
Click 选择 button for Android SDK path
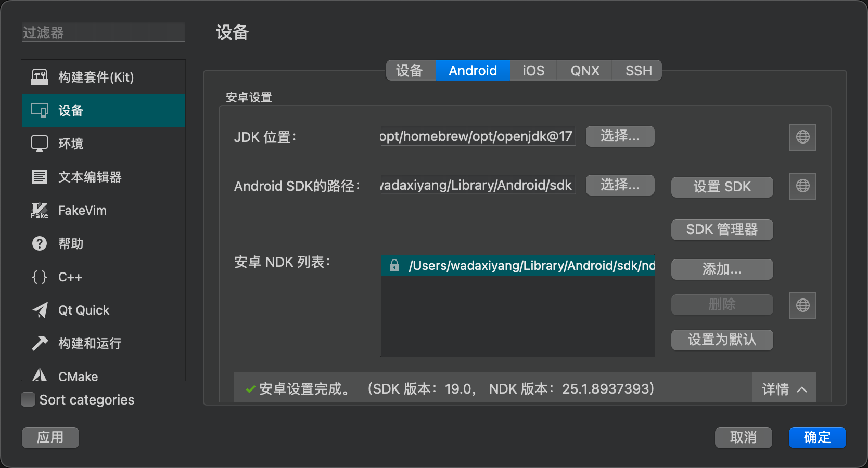620,185
